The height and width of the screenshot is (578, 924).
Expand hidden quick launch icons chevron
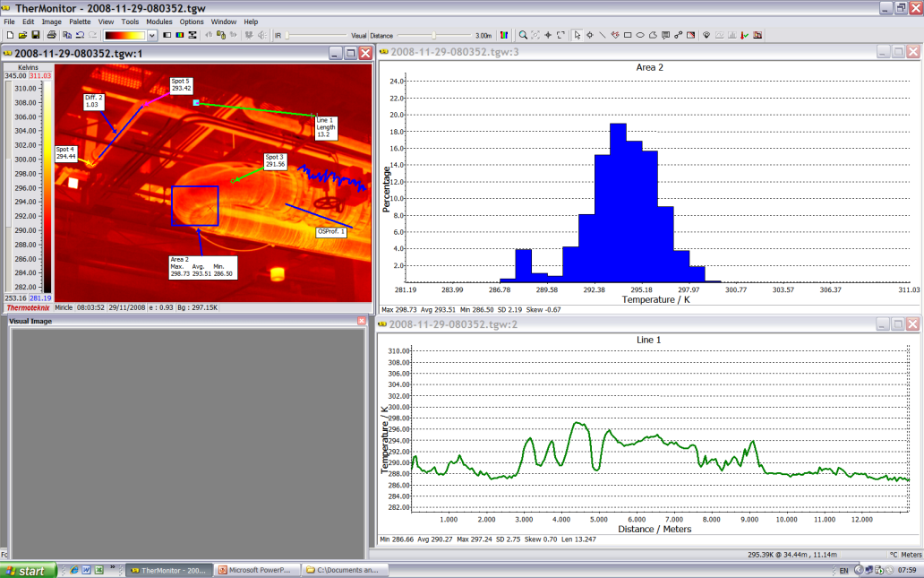(112, 568)
